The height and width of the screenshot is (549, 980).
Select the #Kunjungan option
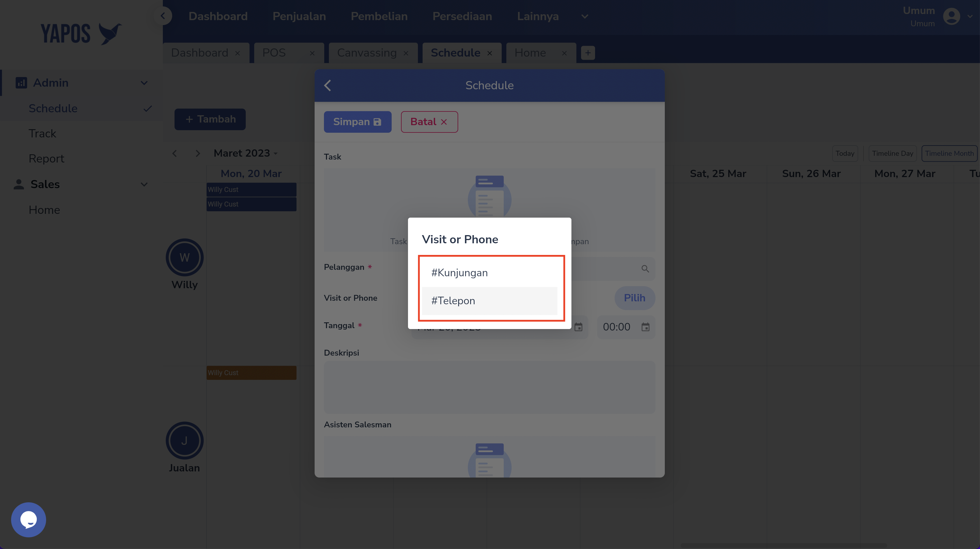[489, 272]
